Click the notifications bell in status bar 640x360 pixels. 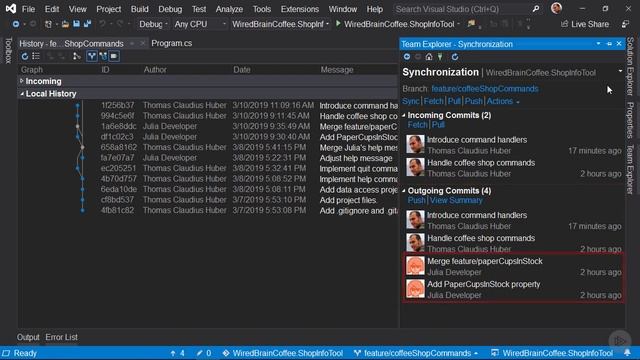click(x=627, y=353)
